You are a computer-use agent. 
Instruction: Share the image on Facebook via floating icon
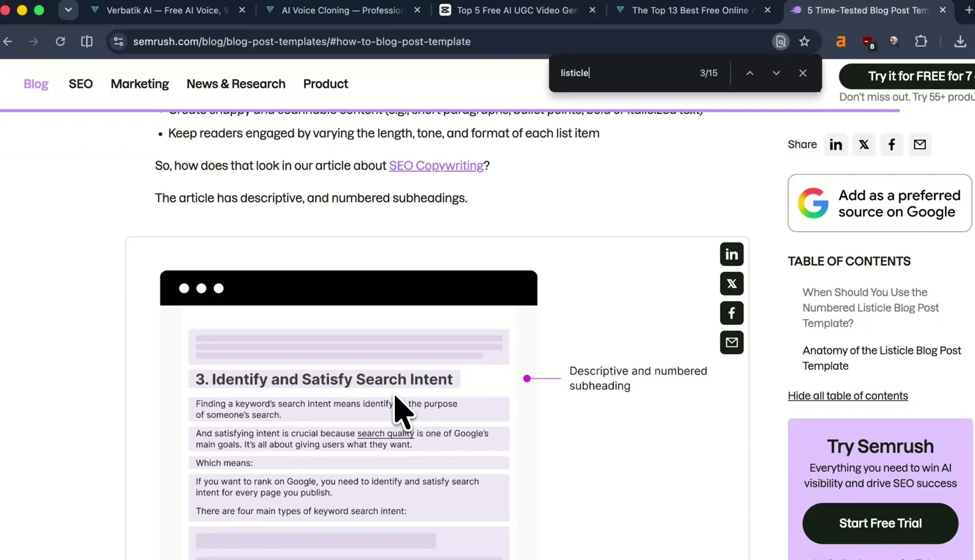tap(732, 313)
